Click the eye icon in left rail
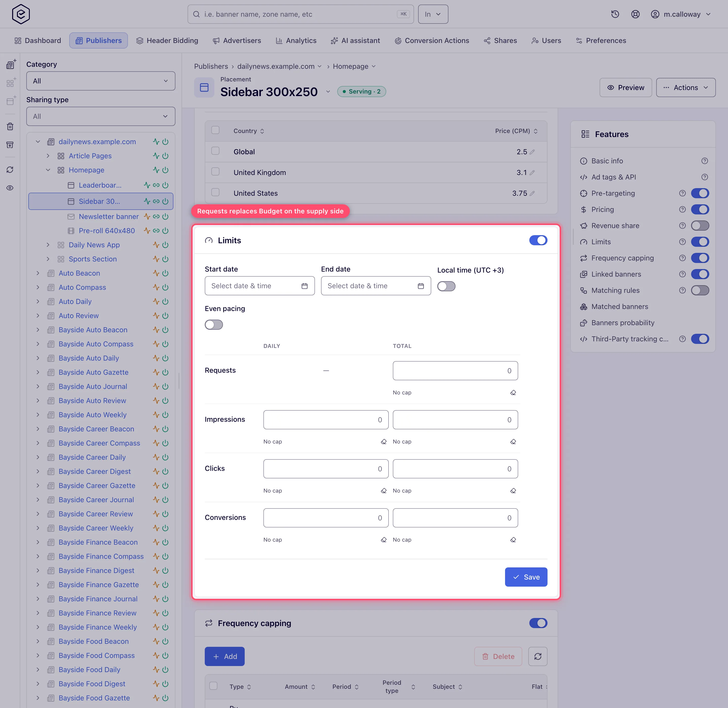Screen dimensions: 728x708 (10, 188)
